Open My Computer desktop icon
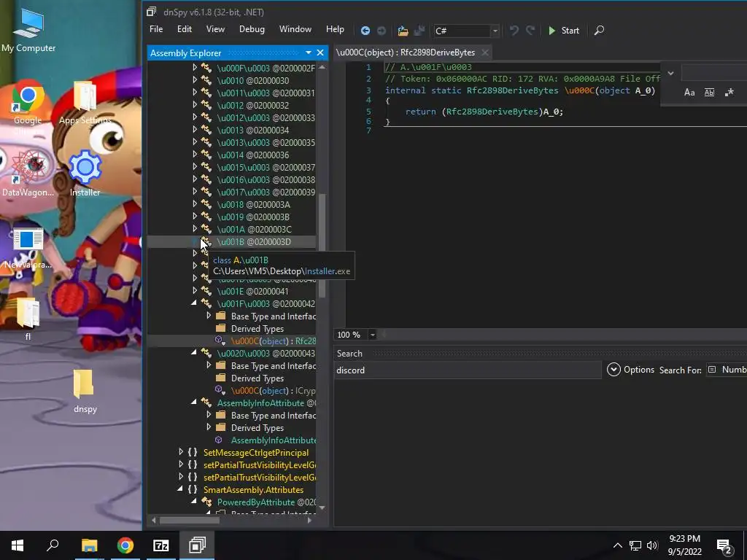The width and height of the screenshot is (747, 560). 28,31
